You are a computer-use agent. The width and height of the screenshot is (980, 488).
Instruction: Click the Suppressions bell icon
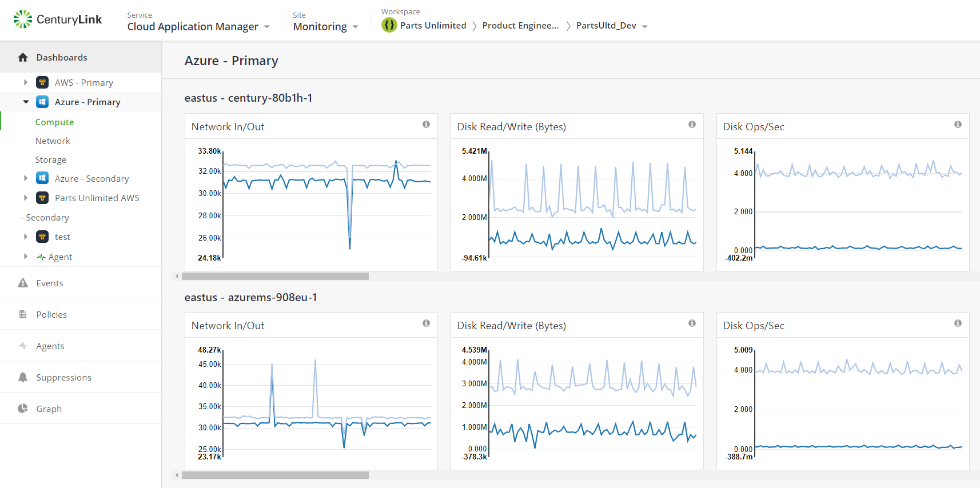[x=23, y=377]
